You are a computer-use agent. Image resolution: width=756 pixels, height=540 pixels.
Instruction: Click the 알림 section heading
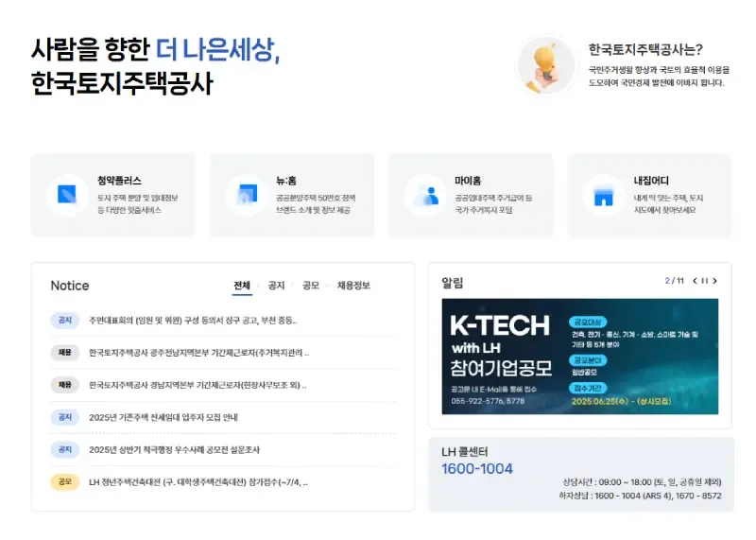click(x=453, y=283)
